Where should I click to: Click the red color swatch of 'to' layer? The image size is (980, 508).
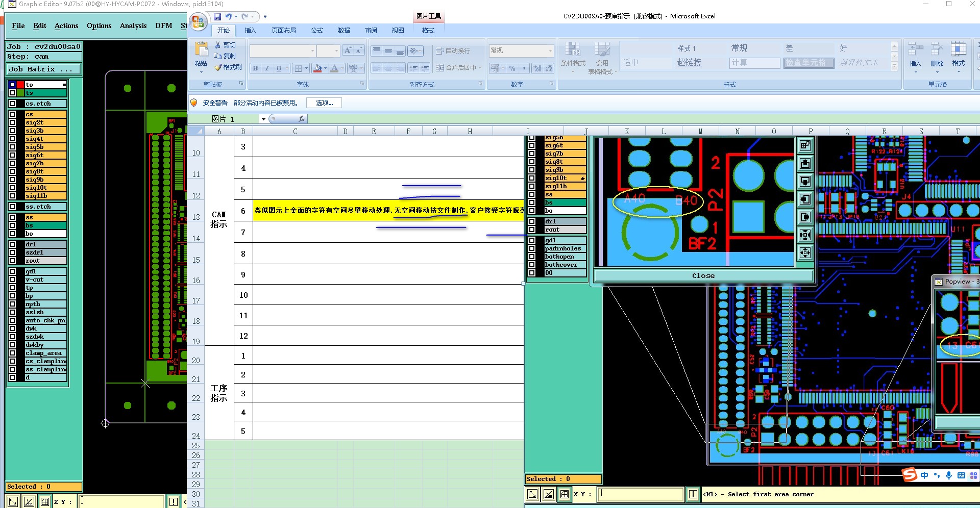[20, 85]
